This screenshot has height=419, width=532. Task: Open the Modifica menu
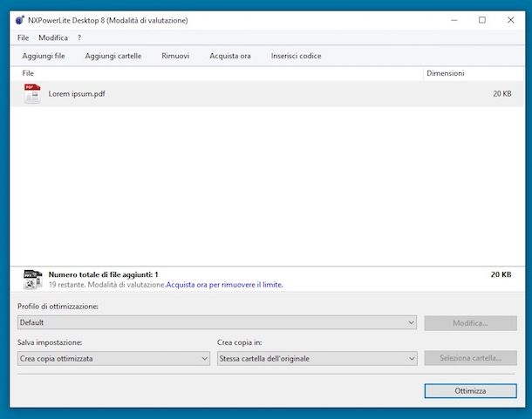pyautogui.click(x=53, y=37)
